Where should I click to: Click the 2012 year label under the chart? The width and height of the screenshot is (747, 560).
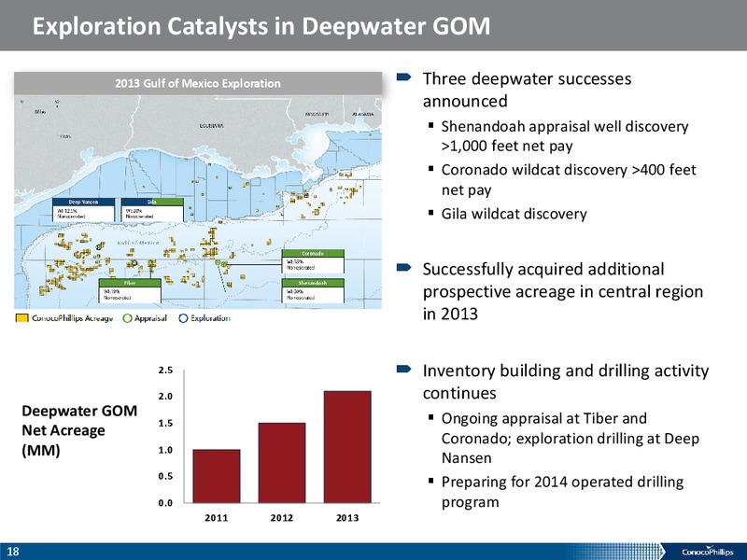pyautogui.click(x=282, y=518)
